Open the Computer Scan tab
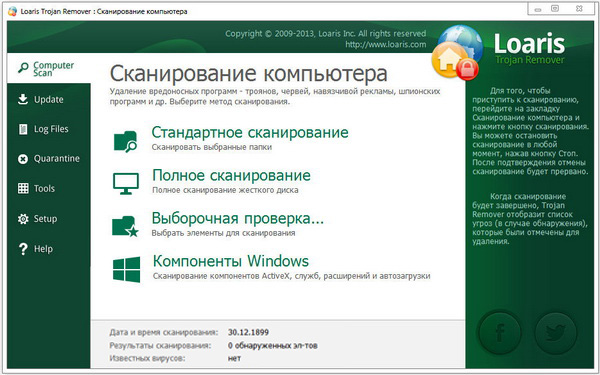Image resolution: width=600 pixels, height=375 pixels. 49,68
